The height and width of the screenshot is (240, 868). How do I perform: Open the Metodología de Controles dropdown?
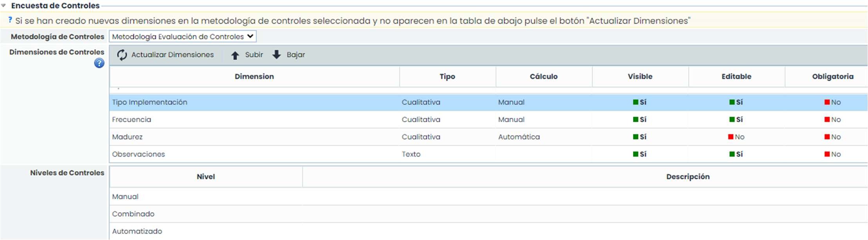(183, 36)
